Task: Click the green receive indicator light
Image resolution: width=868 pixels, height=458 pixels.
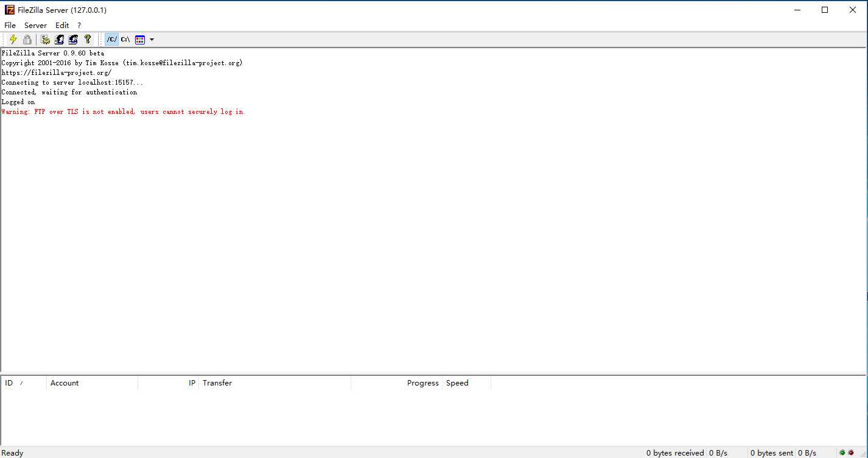Action: pos(842,453)
